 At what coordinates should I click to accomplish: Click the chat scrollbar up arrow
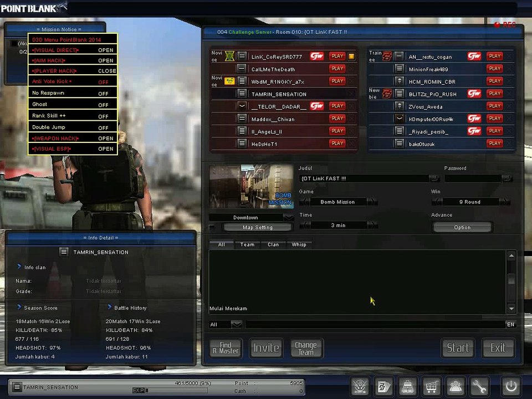coord(511,255)
